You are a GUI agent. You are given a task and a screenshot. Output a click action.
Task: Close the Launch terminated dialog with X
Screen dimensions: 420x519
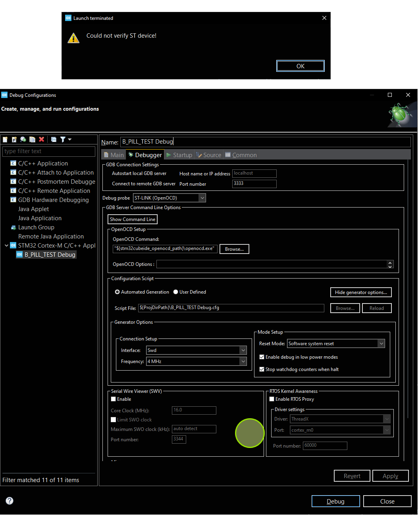point(324,18)
